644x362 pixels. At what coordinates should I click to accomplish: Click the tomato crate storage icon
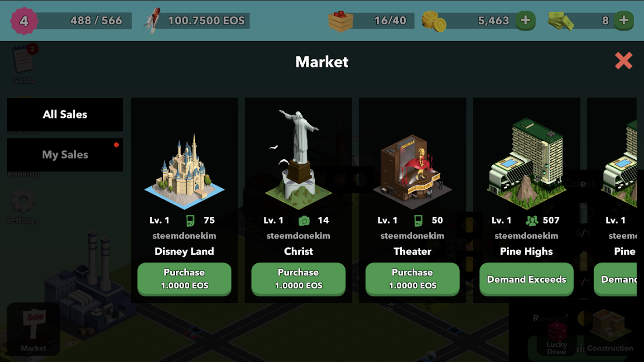point(341,21)
